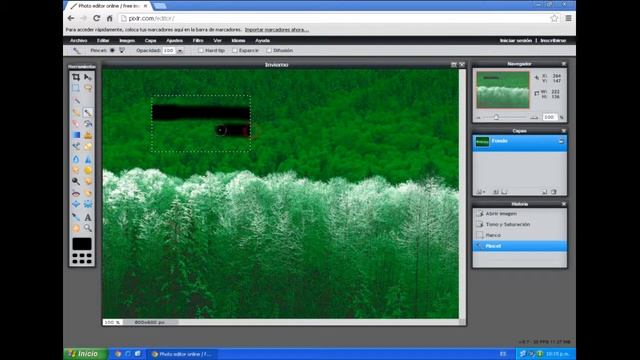640x360 pixels.
Task: Select the Color Replace tool
Action: click(x=76, y=147)
